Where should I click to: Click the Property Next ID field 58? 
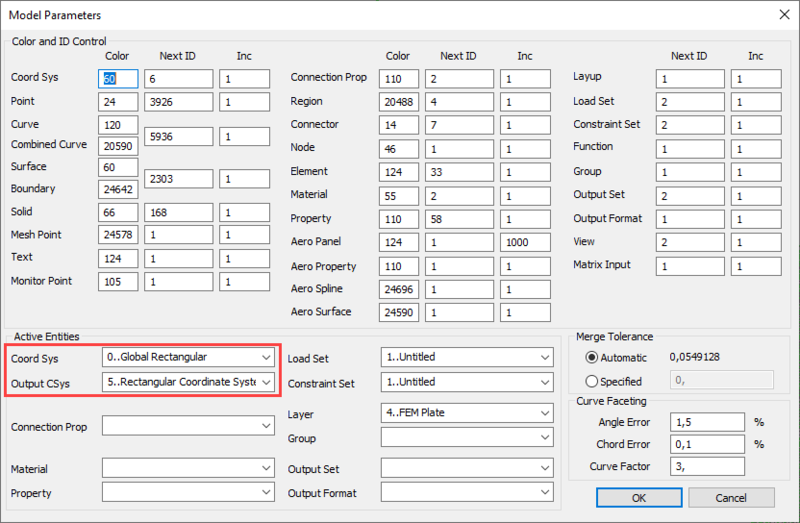pos(459,219)
